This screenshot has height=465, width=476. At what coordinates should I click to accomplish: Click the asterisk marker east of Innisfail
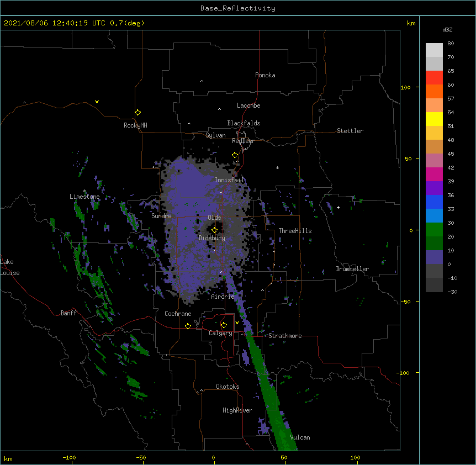coord(277,167)
